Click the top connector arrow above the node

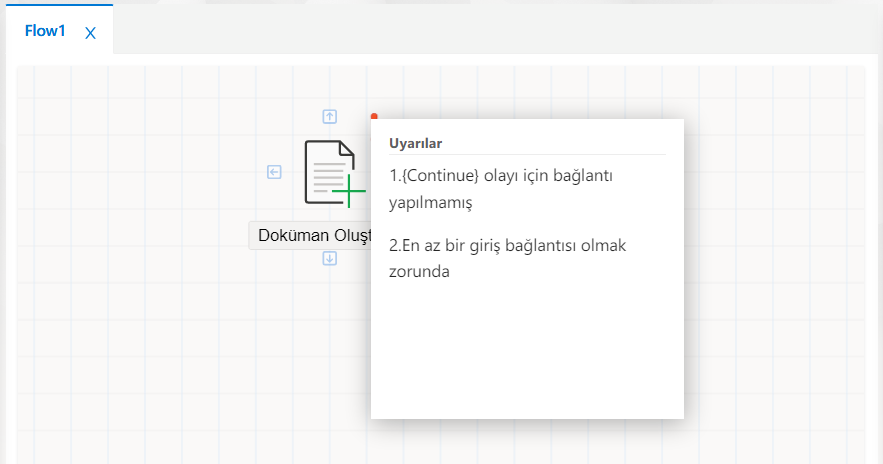coord(329,116)
